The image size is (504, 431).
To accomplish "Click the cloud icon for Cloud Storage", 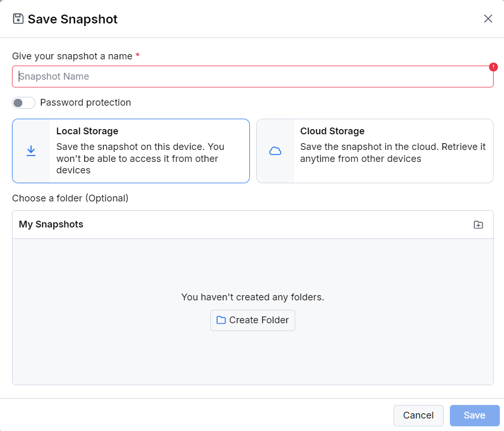I will tap(275, 151).
